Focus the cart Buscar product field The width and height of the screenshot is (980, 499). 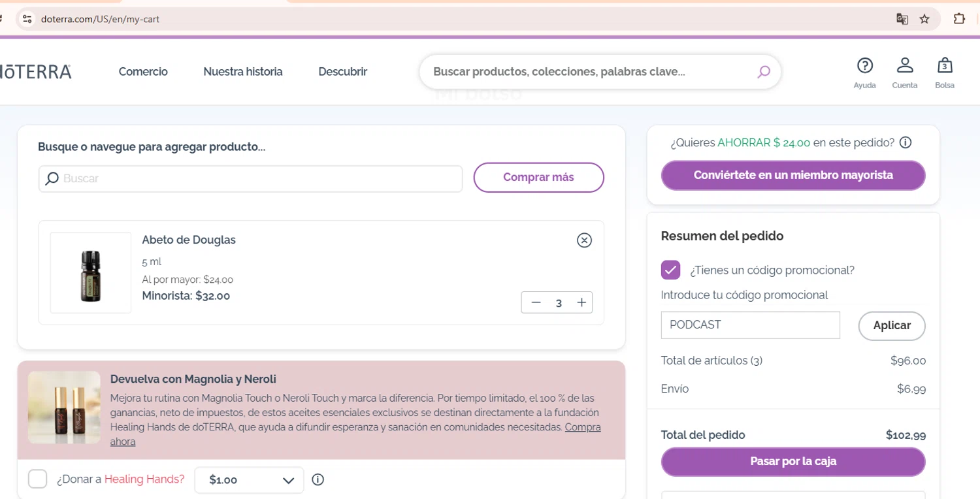pos(250,178)
